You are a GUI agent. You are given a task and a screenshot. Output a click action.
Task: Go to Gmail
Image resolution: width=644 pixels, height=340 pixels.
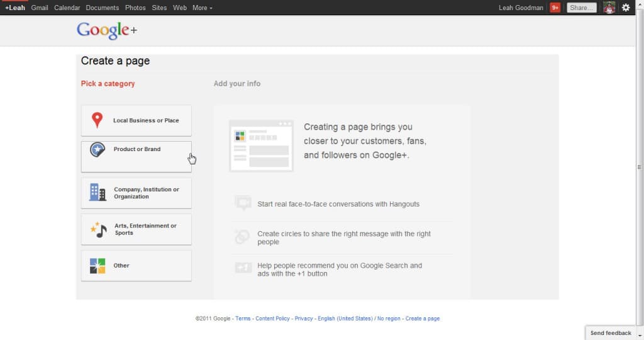click(40, 8)
